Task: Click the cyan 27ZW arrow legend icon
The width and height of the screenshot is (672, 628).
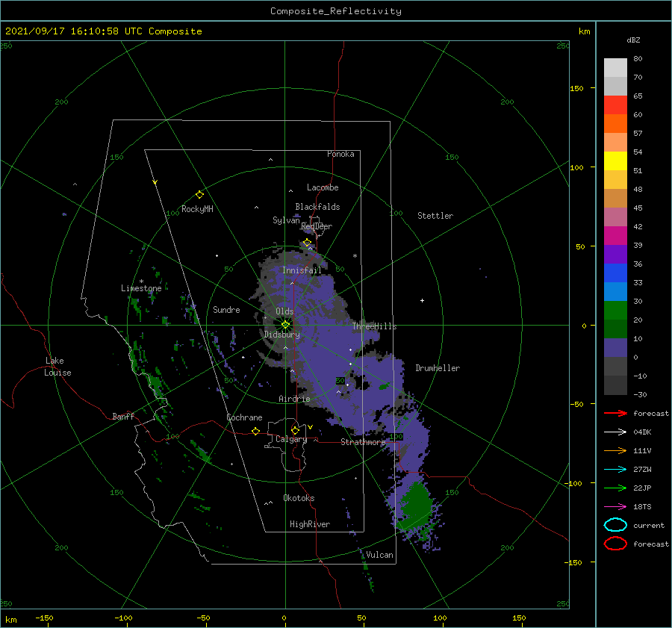Action: [615, 470]
